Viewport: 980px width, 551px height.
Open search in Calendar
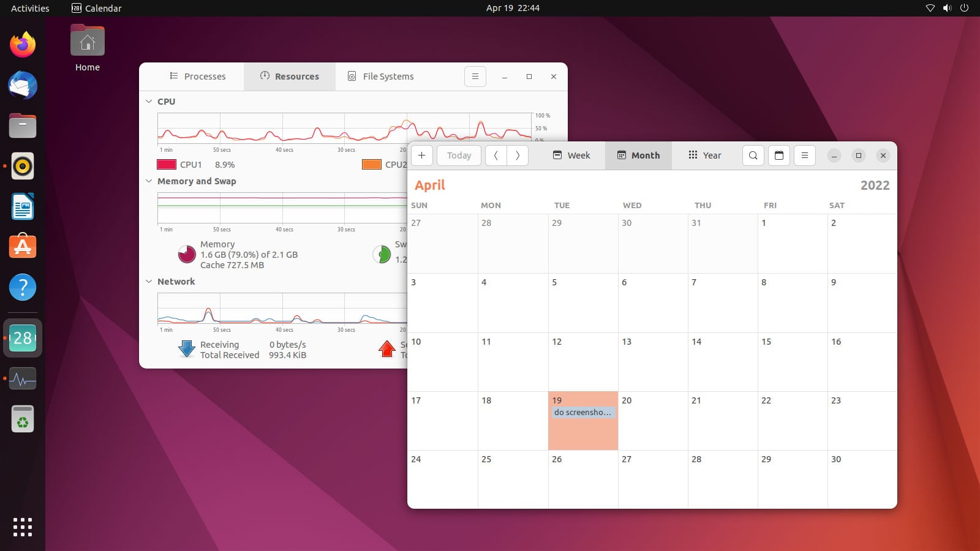(x=753, y=156)
